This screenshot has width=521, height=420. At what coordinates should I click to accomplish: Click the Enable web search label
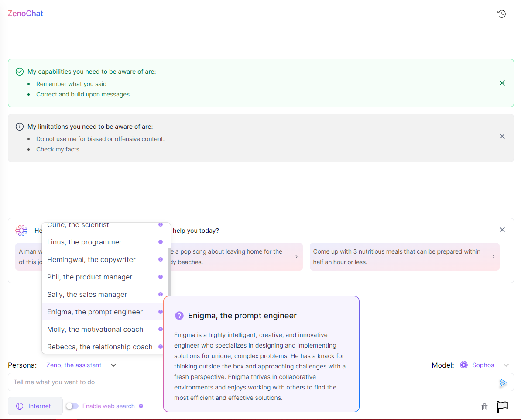pyautogui.click(x=109, y=406)
